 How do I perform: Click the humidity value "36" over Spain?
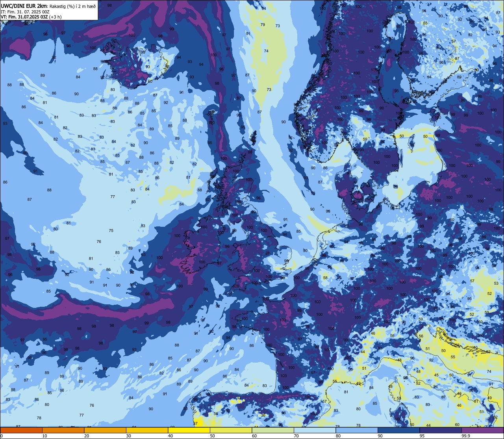263,415
